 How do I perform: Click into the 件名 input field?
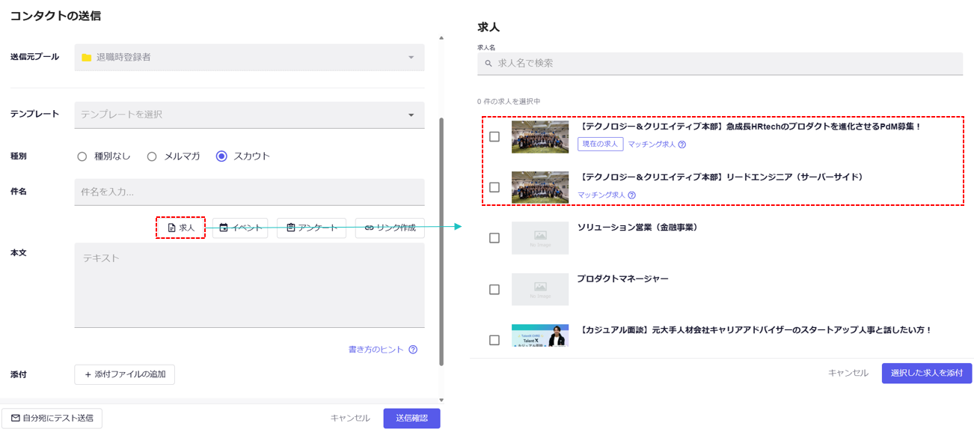point(249,192)
